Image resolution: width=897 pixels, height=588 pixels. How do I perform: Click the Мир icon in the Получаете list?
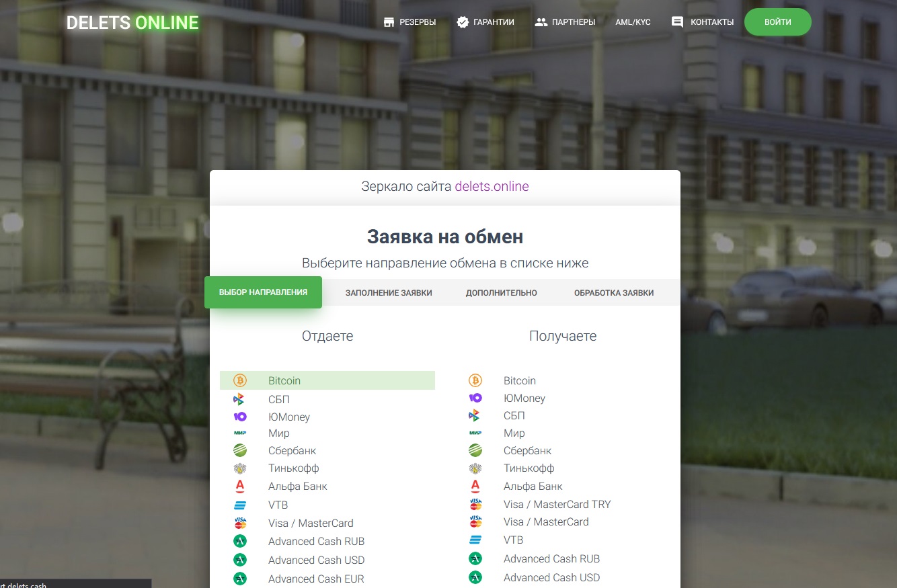click(475, 433)
